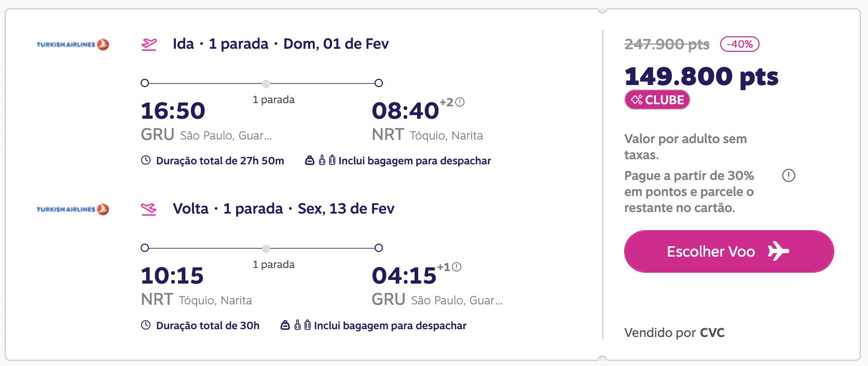Image resolution: width=868 pixels, height=366 pixels.
Task: Click the Escolher Voo button
Action: [x=729, y=251]
